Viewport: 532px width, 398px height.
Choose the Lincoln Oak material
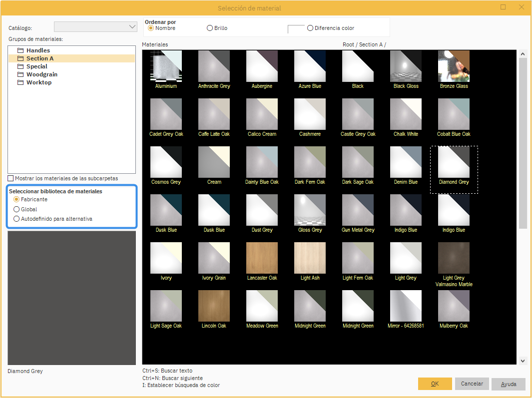tap(214, 306)
